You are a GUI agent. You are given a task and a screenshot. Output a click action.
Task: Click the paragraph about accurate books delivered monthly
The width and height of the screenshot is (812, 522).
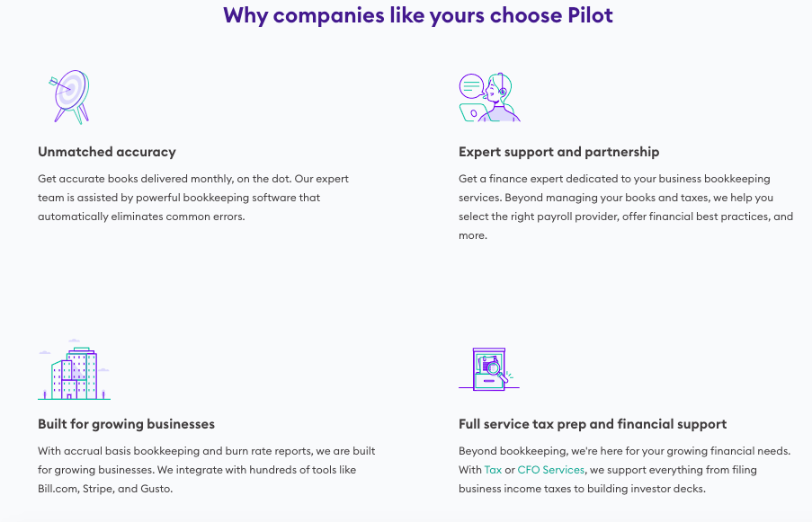coord(193,198)
